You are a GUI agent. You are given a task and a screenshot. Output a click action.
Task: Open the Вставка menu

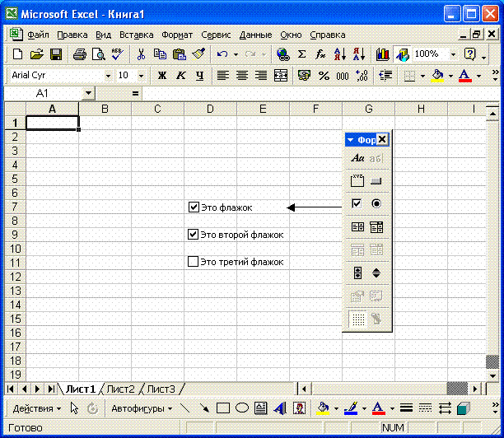point(136,35)
